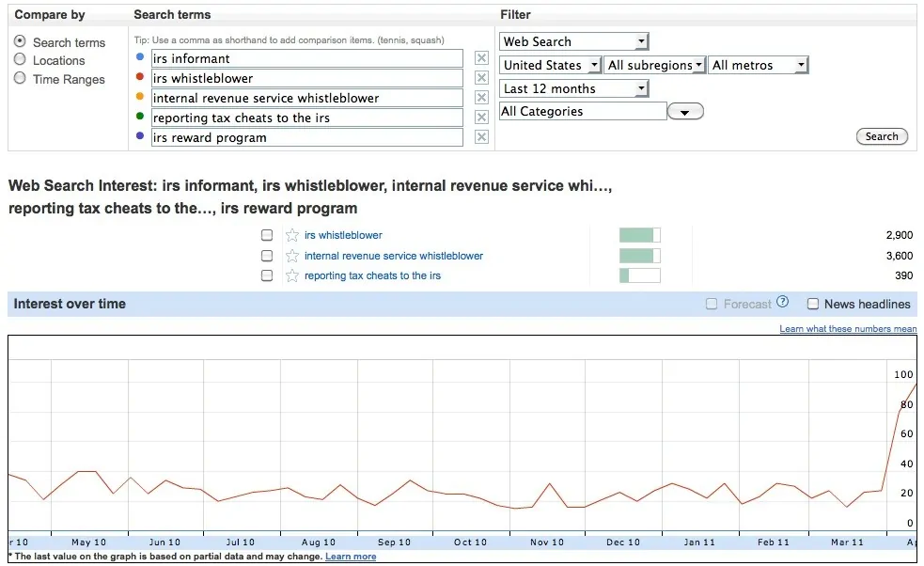
Task: Star 'reporting tax cheats to the irs' result
Action: (291, 275)
